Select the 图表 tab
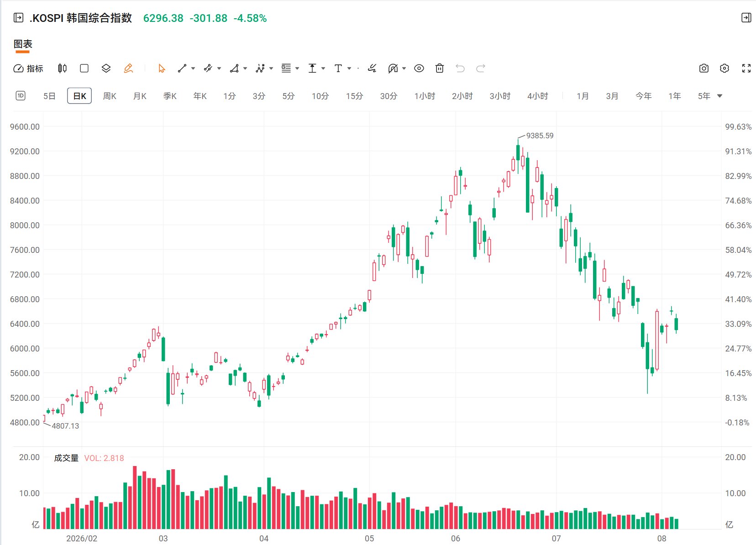 [x=23, y=44]
